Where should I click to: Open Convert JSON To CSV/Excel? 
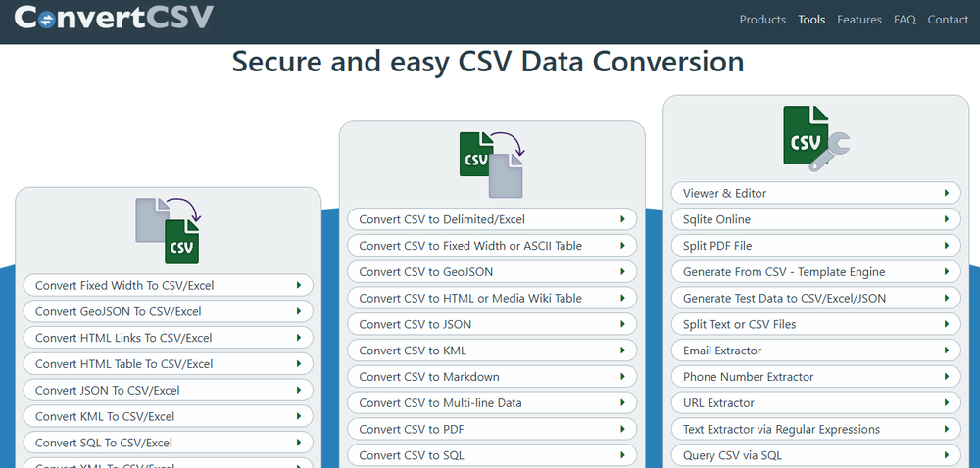tap(169, 390)
